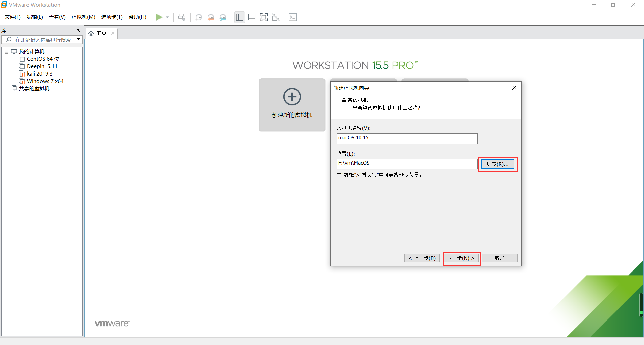Click the 浏览(R)... button
This screenshot has height=345, width=644.
[x=498, y=164]
